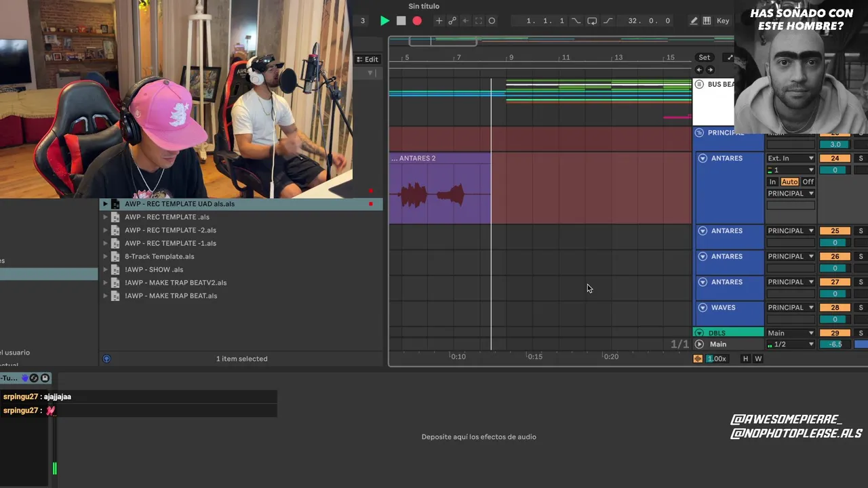868x488 pixels.
Task: Click the Main track play icon
Action: [x=699, y=344]
